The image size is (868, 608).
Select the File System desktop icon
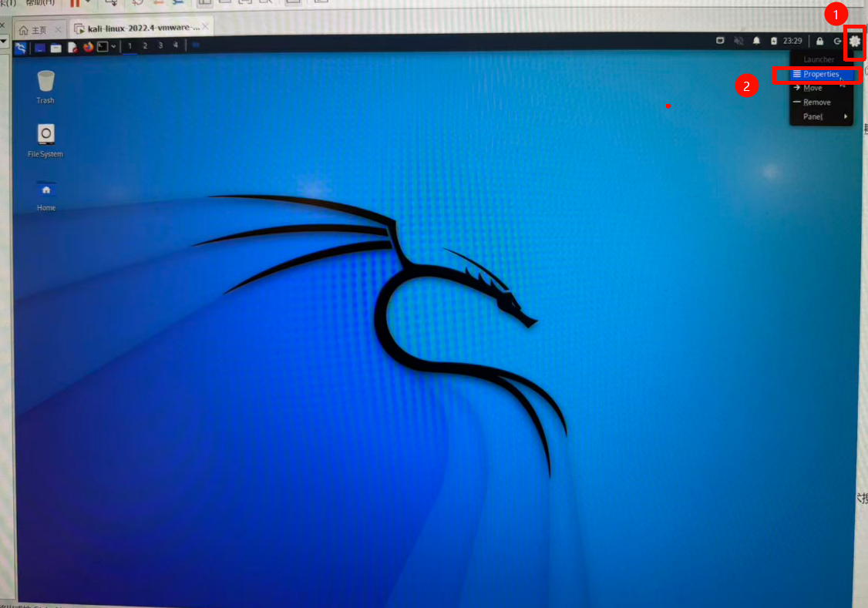(x=45, y=141)
